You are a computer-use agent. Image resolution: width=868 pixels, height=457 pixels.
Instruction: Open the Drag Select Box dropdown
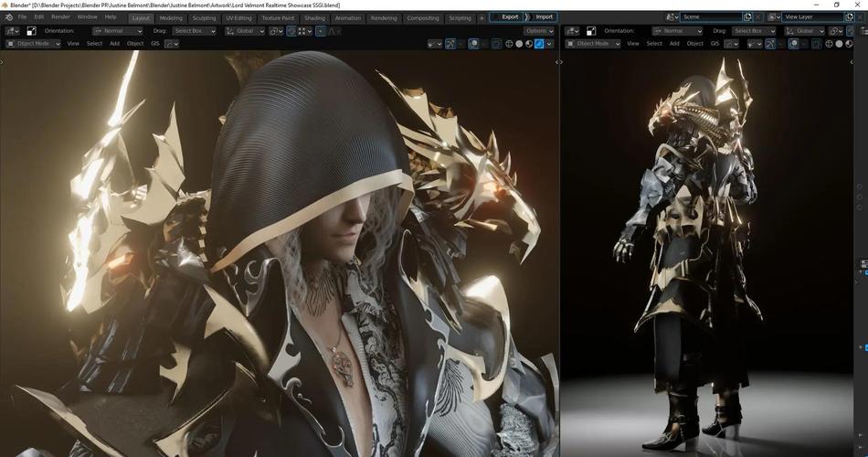194,31
